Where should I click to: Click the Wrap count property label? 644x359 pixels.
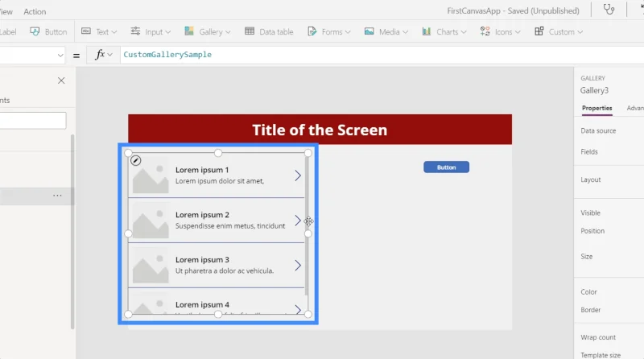[598, 337]
